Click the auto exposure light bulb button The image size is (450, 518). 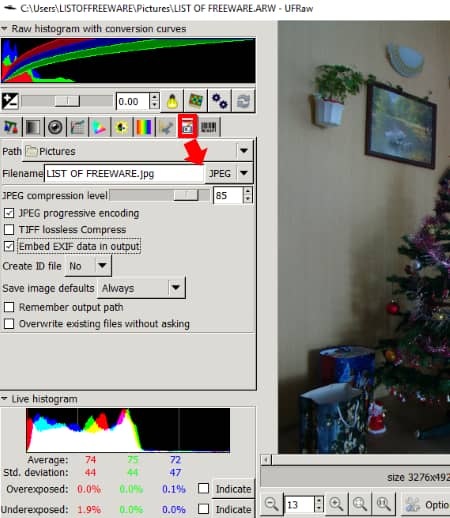point(172,101)
